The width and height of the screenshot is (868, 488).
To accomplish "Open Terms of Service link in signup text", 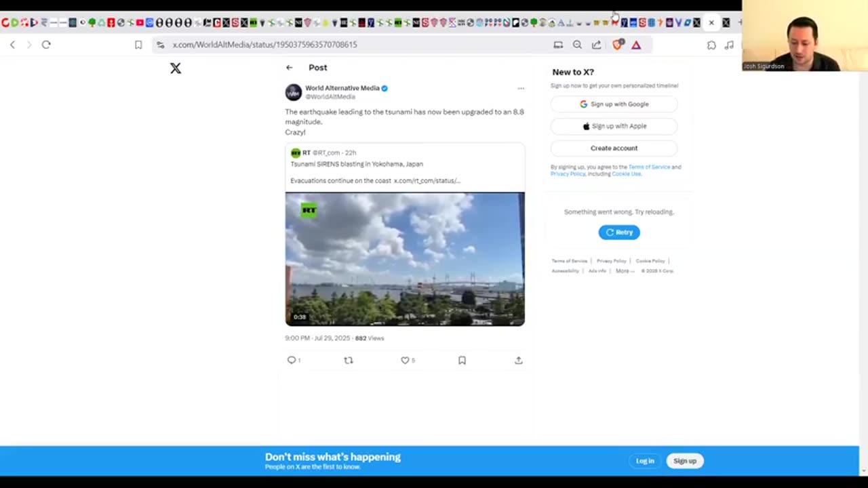I will click(649, 167).
